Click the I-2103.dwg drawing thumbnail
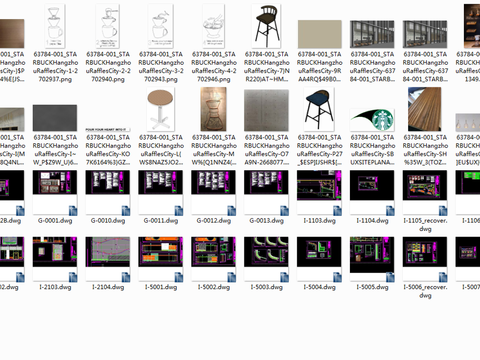 55,260
